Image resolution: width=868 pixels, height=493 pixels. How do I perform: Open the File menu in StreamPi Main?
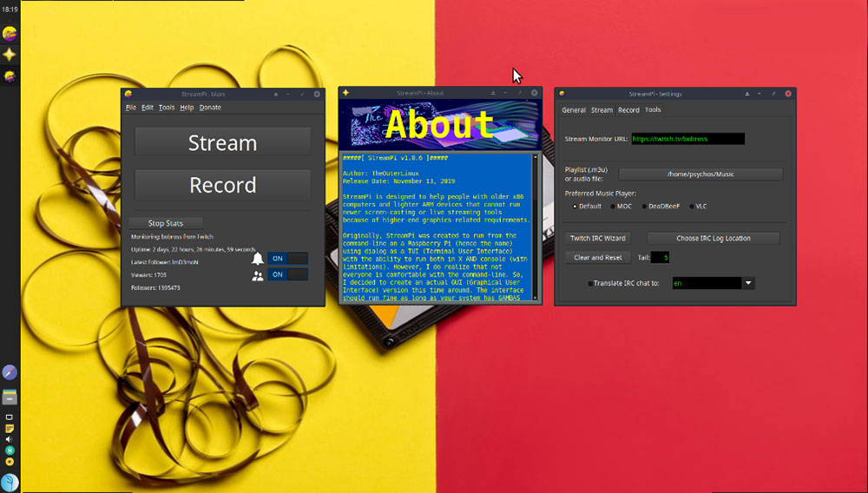pyautogui.click(x=131, y=108)
